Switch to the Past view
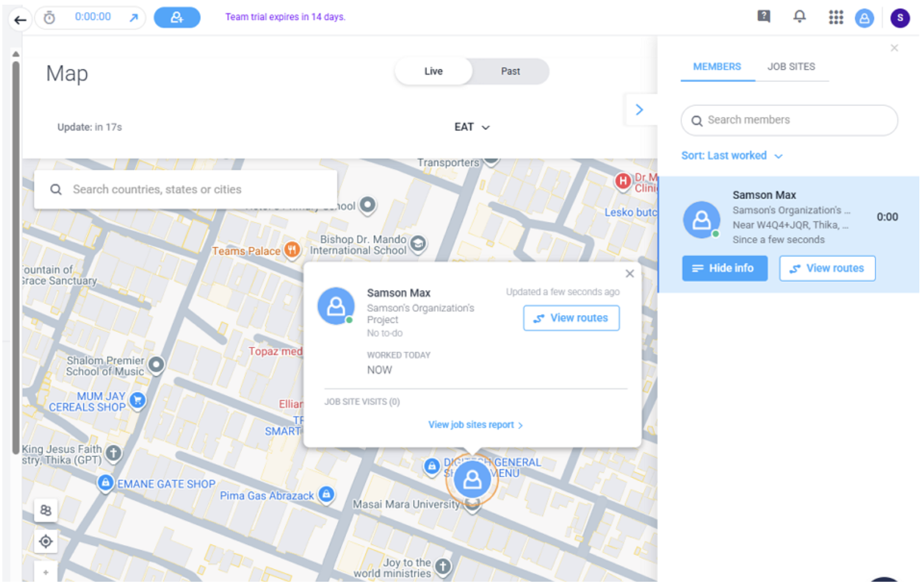The image size is (924, 587). 510,71
